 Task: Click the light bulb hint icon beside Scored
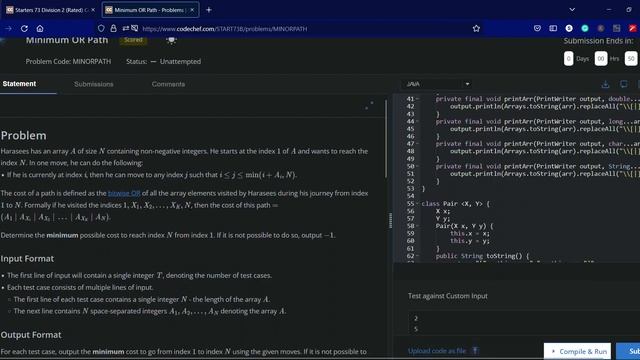pyautogui.click(x=171, y=40)
